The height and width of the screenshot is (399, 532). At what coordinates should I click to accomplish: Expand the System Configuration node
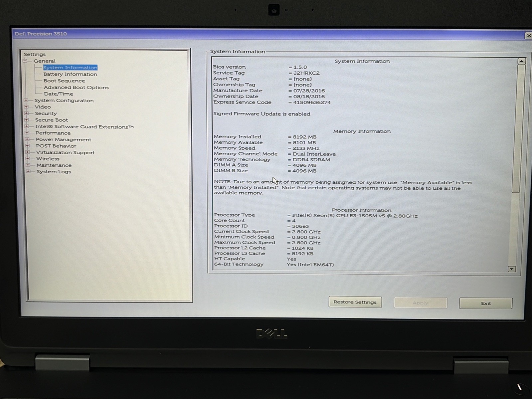pyautogui.click(x=26, y=100)
